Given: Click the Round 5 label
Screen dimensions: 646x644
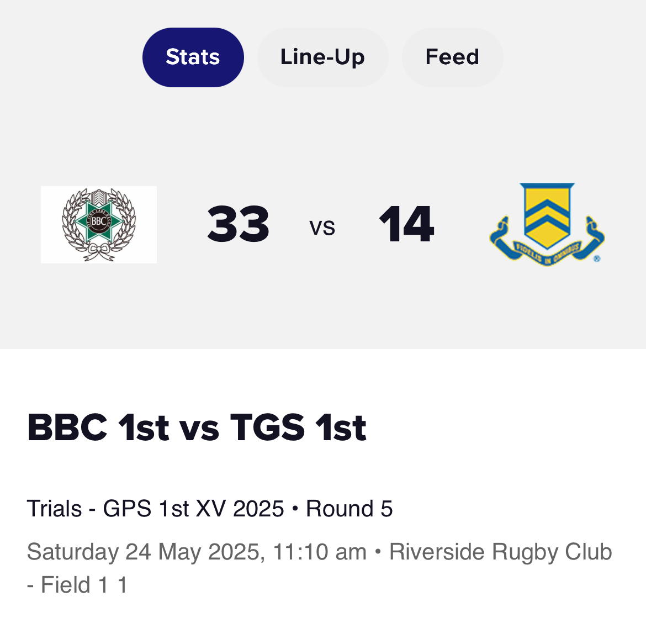Looking at the screenshot, I should pos(349,509).
